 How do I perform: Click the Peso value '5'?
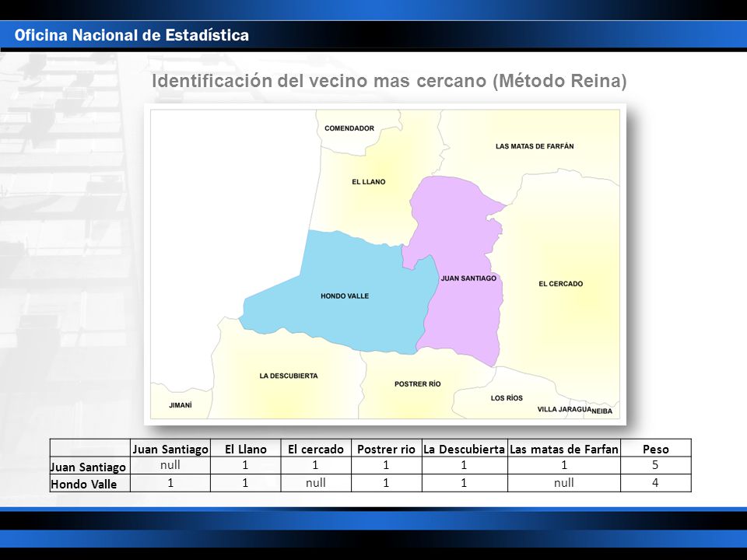[x=655, y=465]
